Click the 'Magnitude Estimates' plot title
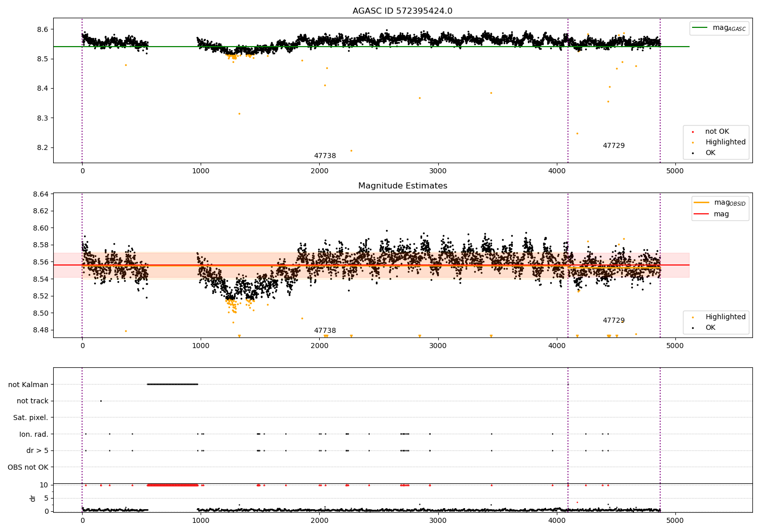Viewport: 760px width, 532px height. 402,186
